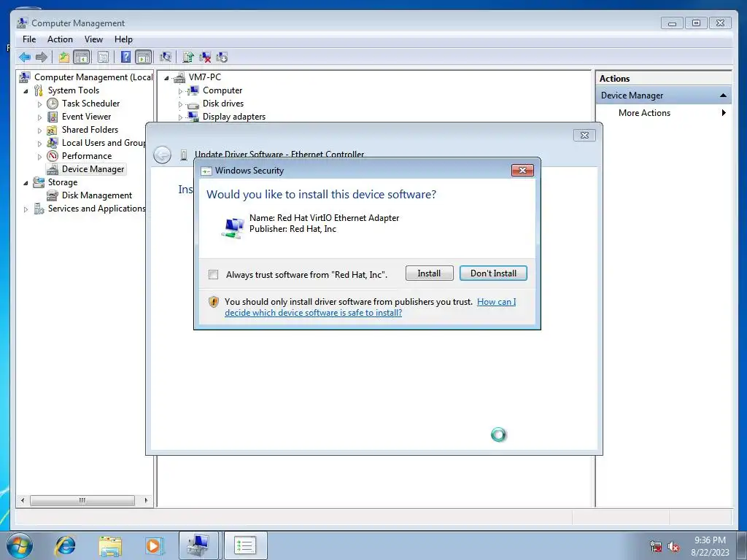Click the tree pane horizontal scrollbar thumb
The image size is (747, 560).
point(82,500)
